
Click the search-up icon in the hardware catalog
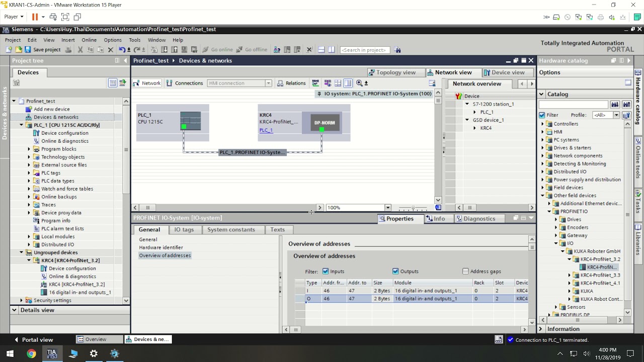626,105
